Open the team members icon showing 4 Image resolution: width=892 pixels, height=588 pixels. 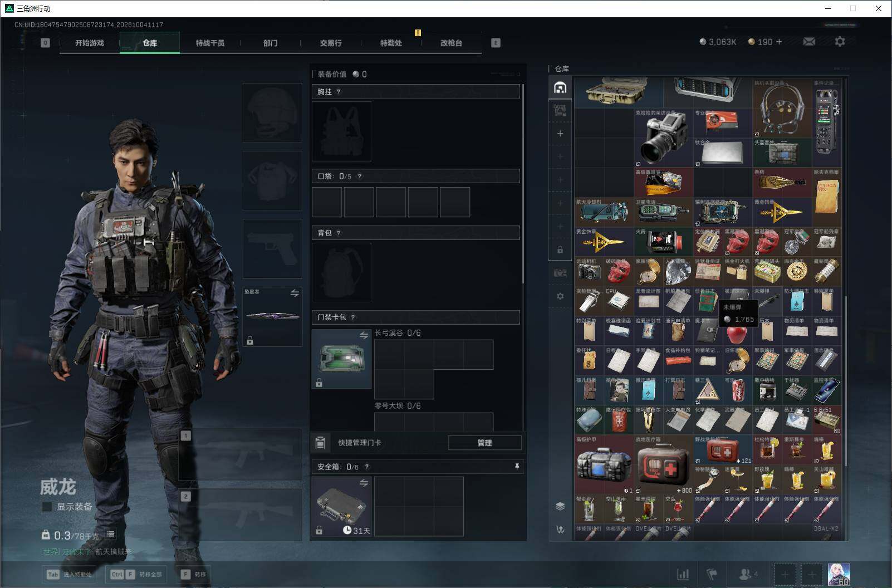(x=748, y=574)
